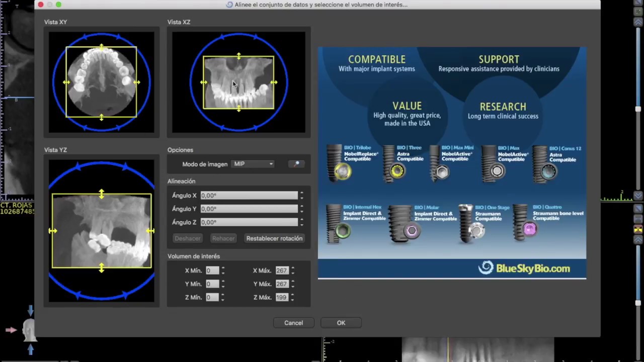The image size is (644, 362).
Task: Click the Ángulo X stepper arrows
Action: pos(301,196)
